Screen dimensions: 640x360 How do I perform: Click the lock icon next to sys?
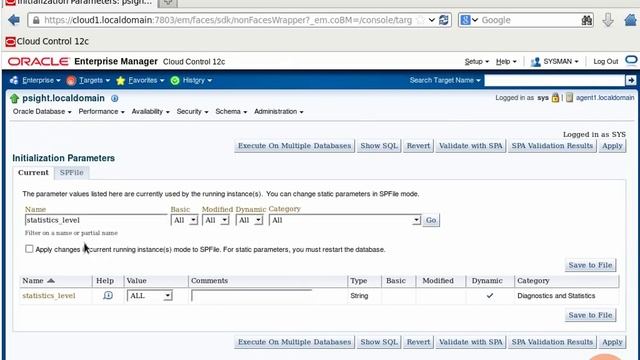pos(555,98)
